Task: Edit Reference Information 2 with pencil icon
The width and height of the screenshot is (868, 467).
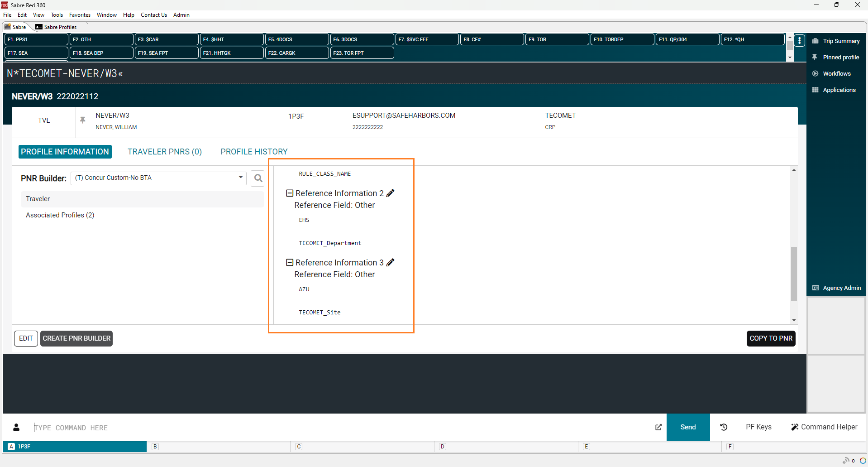Action: pos(391,193)
